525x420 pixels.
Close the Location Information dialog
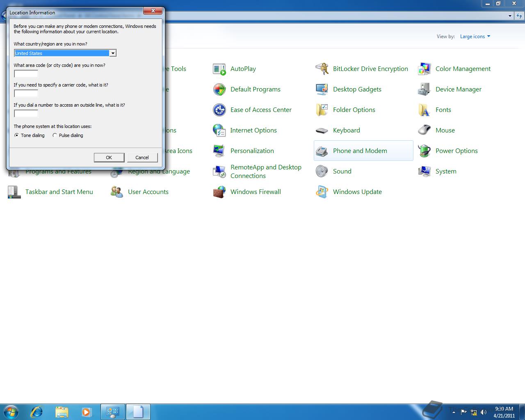click(x=153, y=11)
